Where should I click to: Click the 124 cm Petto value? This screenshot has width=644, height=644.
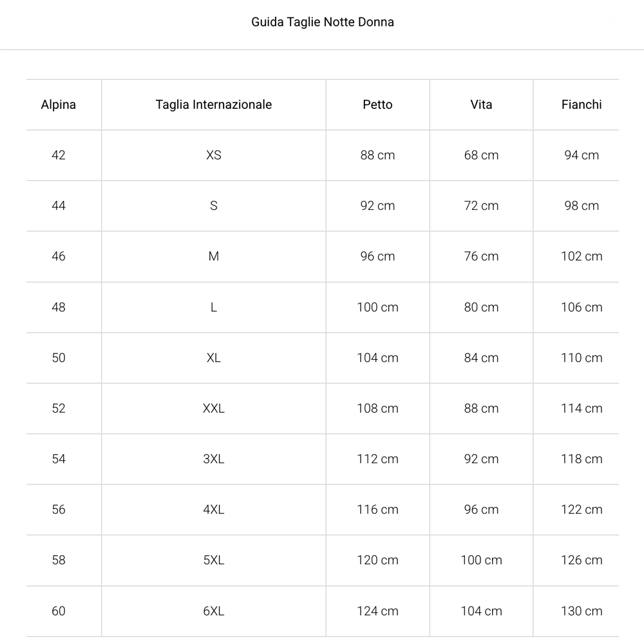(x=377, y=611)
